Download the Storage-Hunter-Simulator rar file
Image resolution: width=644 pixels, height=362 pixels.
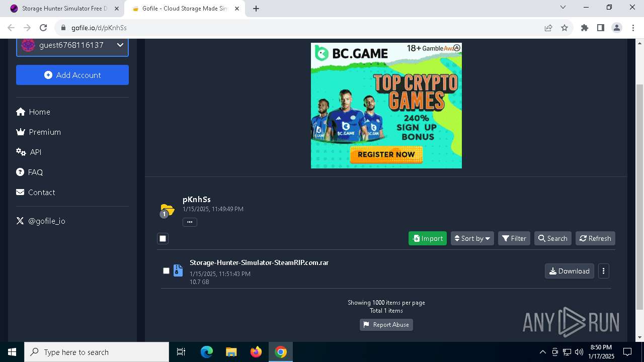tap(570, 271)
